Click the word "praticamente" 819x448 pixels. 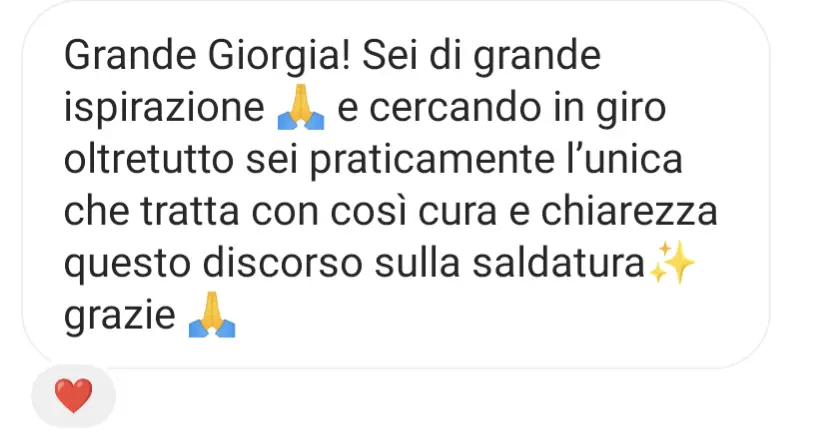click(x=432, y=161)
